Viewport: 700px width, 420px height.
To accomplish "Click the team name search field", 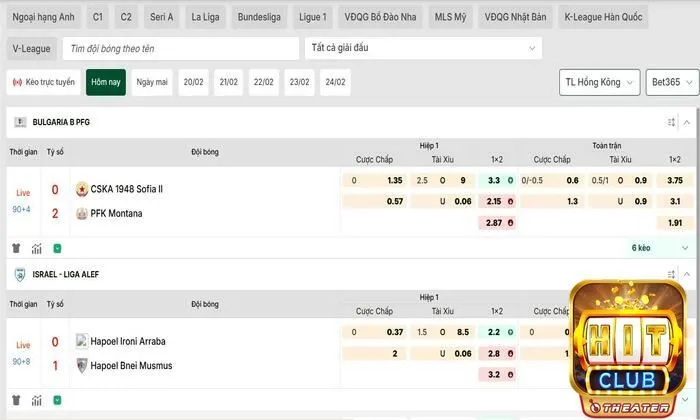I will click(x=180, y=48).
